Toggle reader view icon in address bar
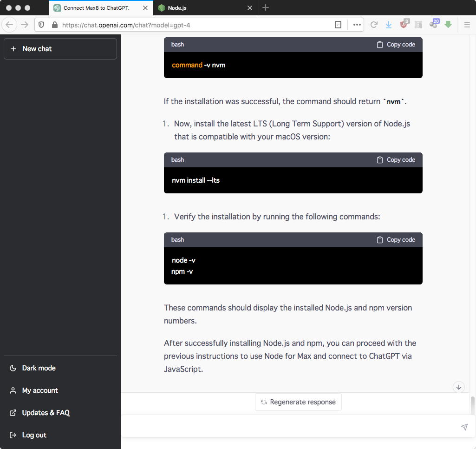Image resolution: width=476 pixels, height=449 pixels. click(338, 25)
